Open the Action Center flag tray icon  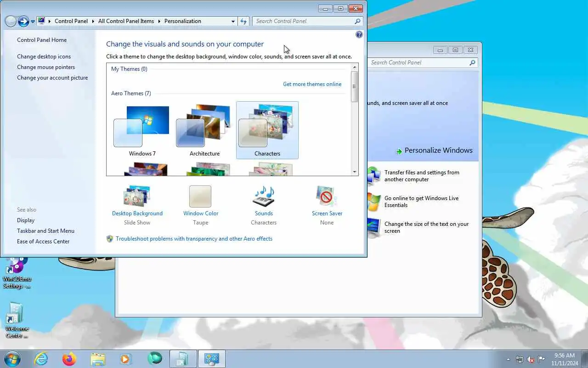click(542, 359)
